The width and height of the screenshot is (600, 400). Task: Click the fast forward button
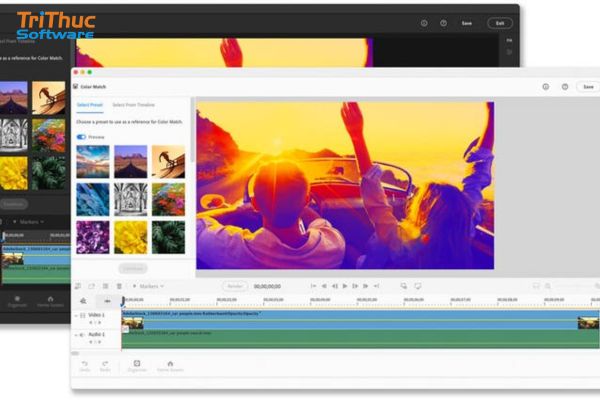click(365, 286)
